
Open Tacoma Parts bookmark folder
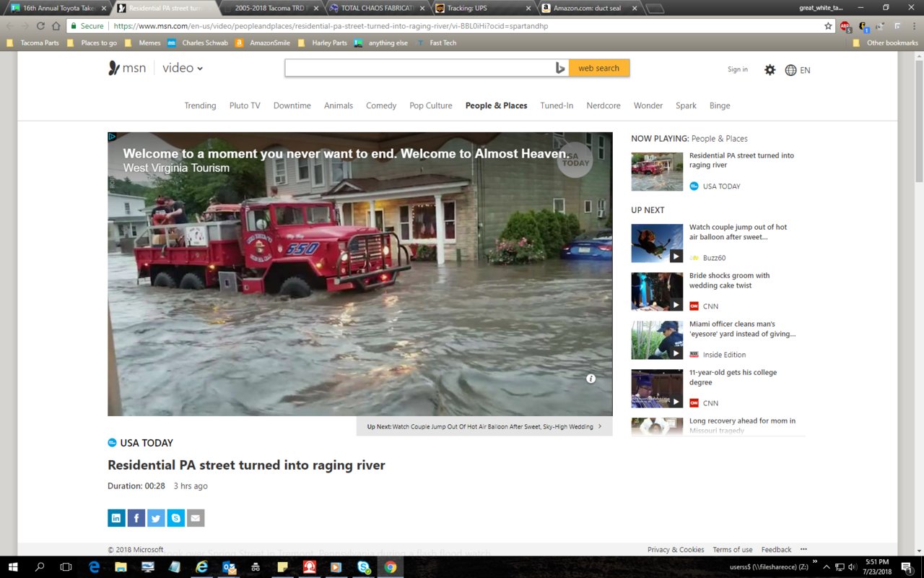[x=33, y=43]
